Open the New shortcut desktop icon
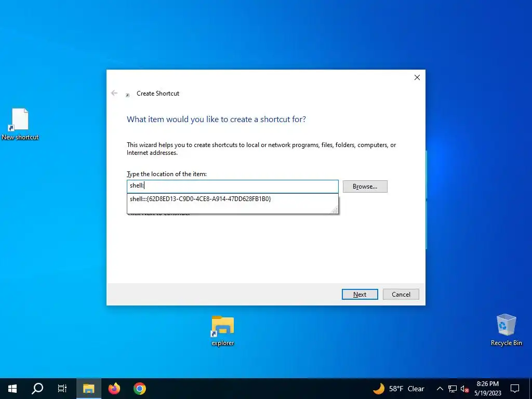This screenshot has width=532, height=399. pyautogui.click(x=20, y=124)
